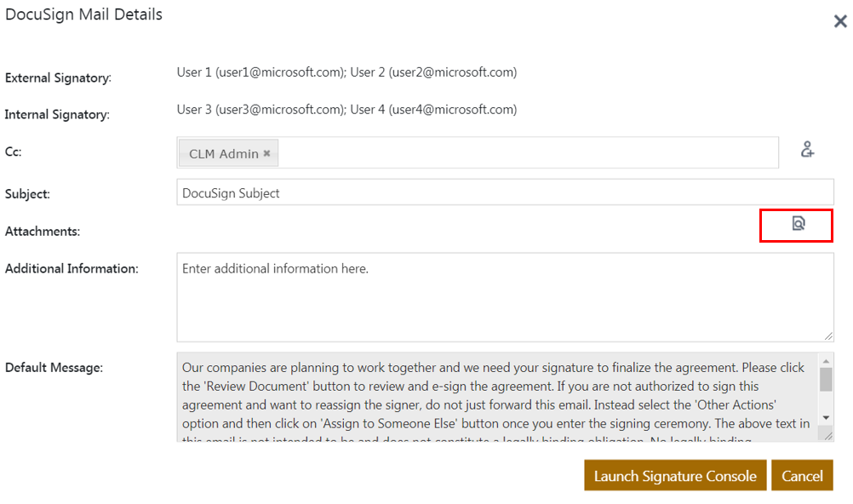
Task: Click the Internal Signatory label
Action: click(57, 115)
